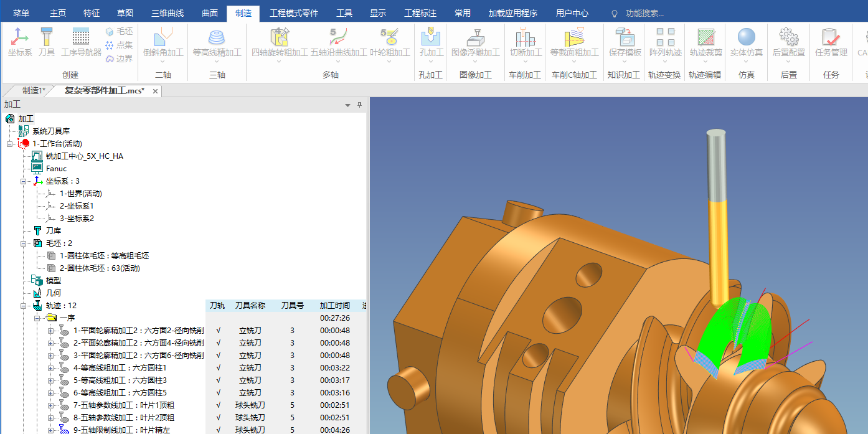
Task: Collapse the 毛坯 : 2 tree node
Action: coord(24,243)
